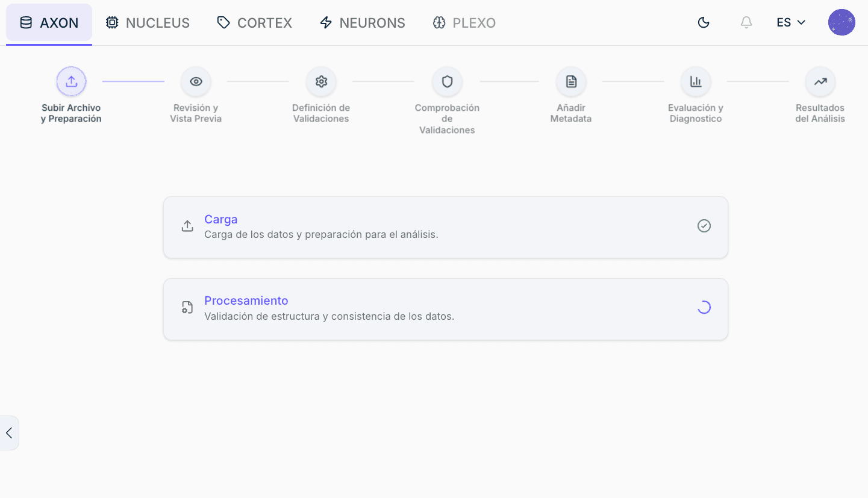
Task: Click the document icon for Añadir Metadata
Action: 571,81
